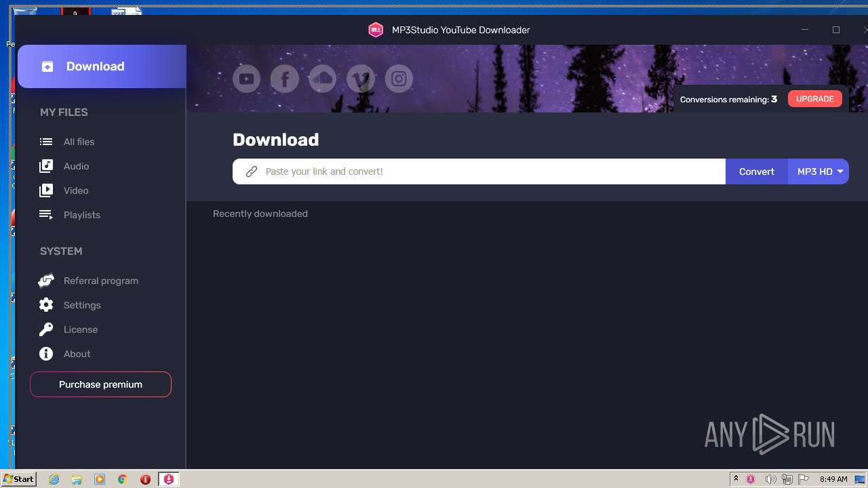Click the License key icon
The height and width of the screenshot is (488, 868).
46,329
